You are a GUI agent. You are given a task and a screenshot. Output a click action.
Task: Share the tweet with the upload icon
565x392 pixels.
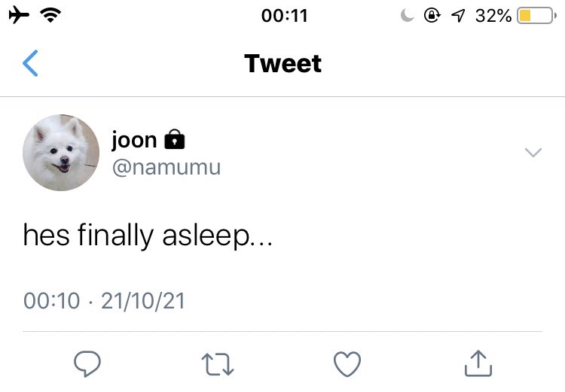(x=478, y=363)
